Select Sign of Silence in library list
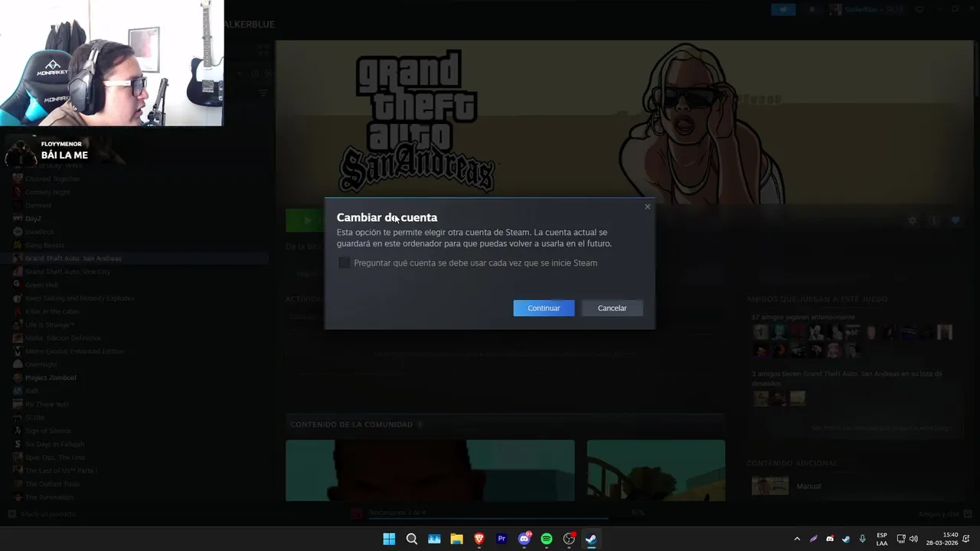980x551 pixels. (47, 431)
